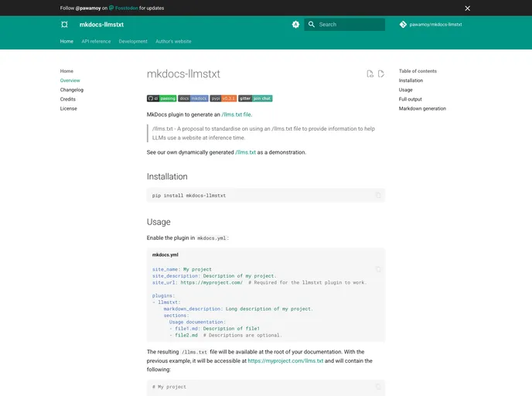Viewport: 532px width, 396px height.
Task: Switch to the API reference tab
Action: [96, 42]
